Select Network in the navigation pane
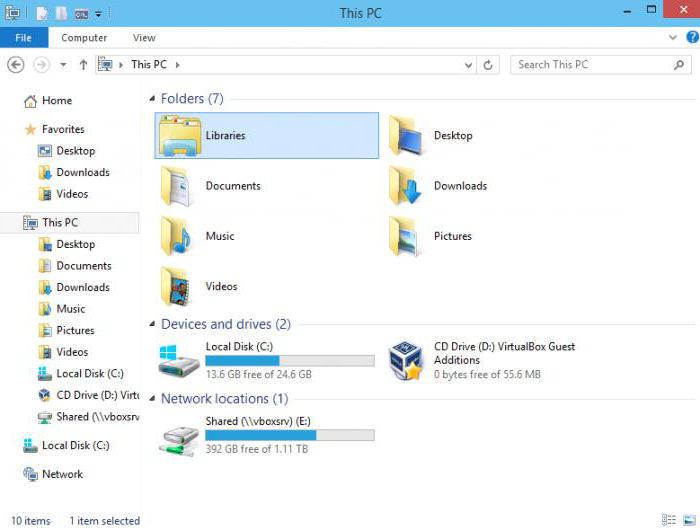Screen dimensions: 700x530 click(x=62, y=474)
